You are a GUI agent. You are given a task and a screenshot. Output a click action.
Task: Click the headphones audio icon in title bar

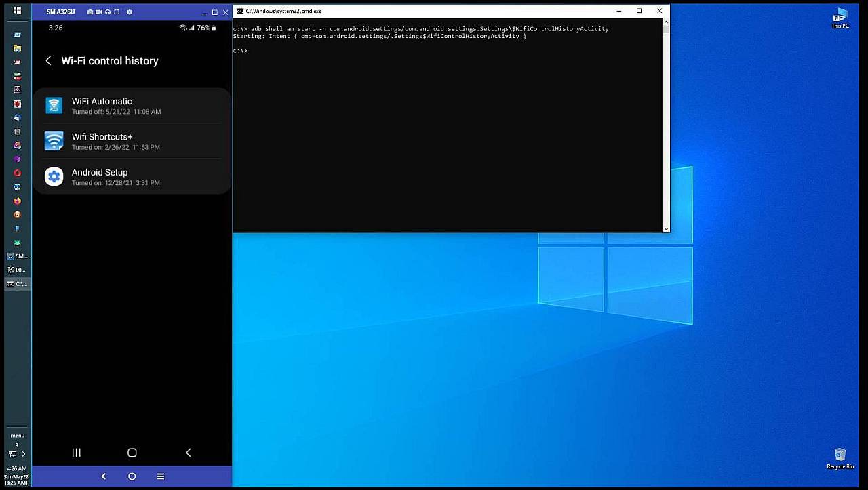(108, 12)
